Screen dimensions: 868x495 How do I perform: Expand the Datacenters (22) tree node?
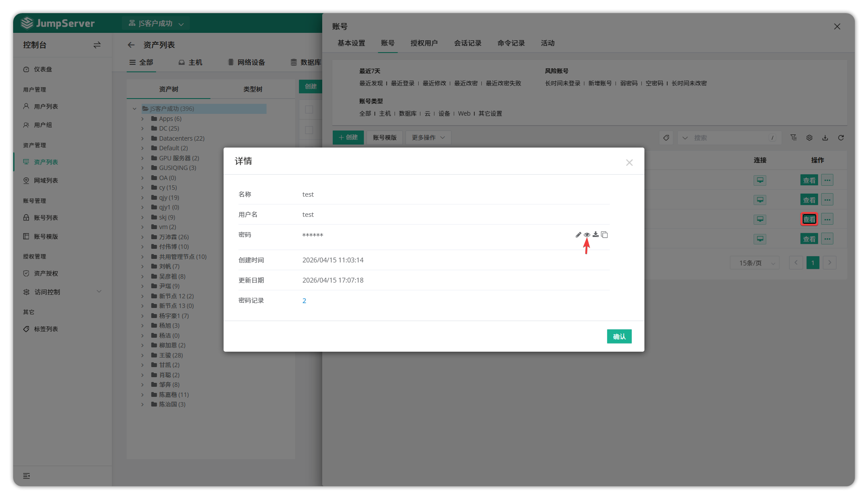click(x=142, y=138)
